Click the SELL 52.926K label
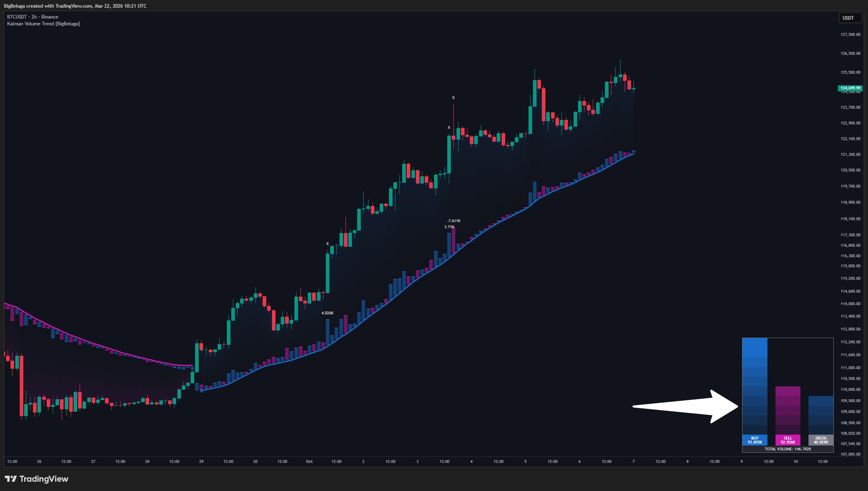The width and height of the screenshot is (868, 491). click(788, 440)
